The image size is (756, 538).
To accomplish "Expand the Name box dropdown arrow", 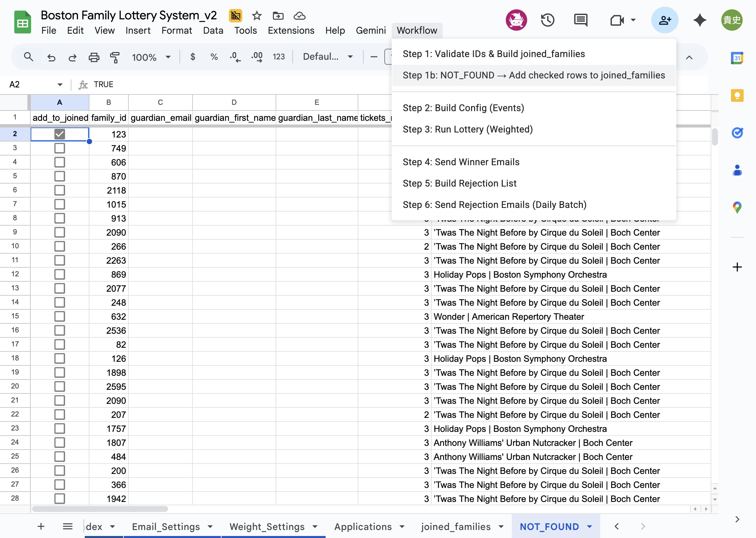I will pos(60,84).
